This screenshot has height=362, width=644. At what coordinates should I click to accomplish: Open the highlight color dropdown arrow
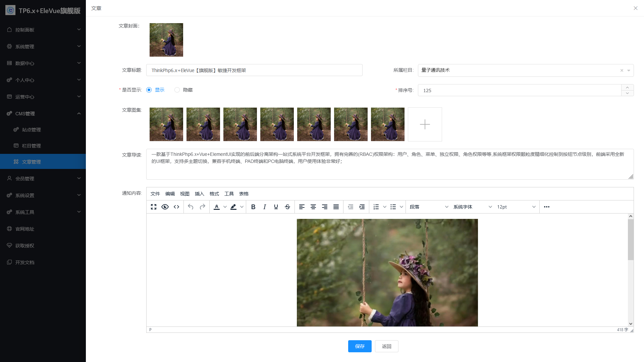(x=242, y=207)
